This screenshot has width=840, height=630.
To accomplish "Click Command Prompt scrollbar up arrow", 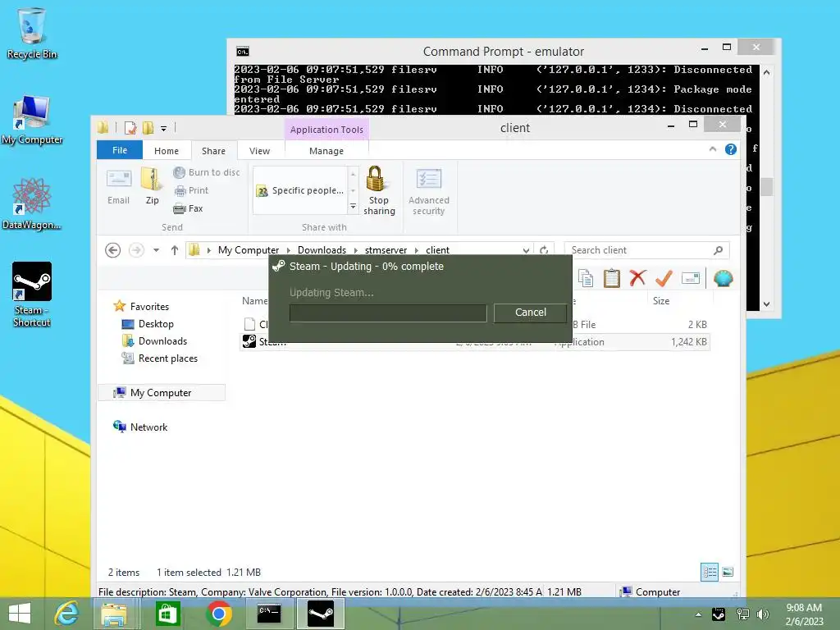I will [x=767, y=72].
